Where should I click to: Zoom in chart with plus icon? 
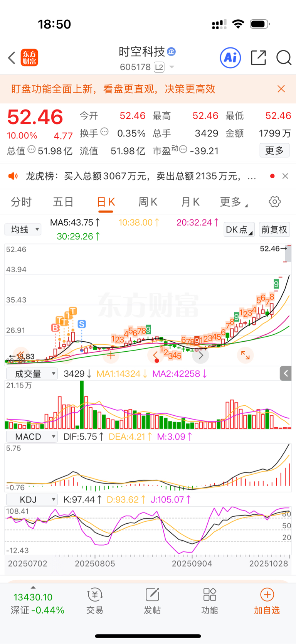click(111, 355)
